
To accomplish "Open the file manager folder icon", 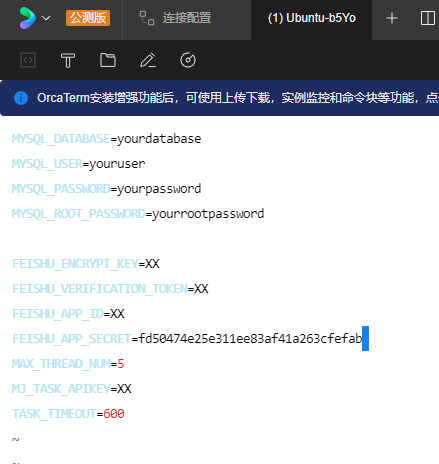I will [x=108, y=60].
